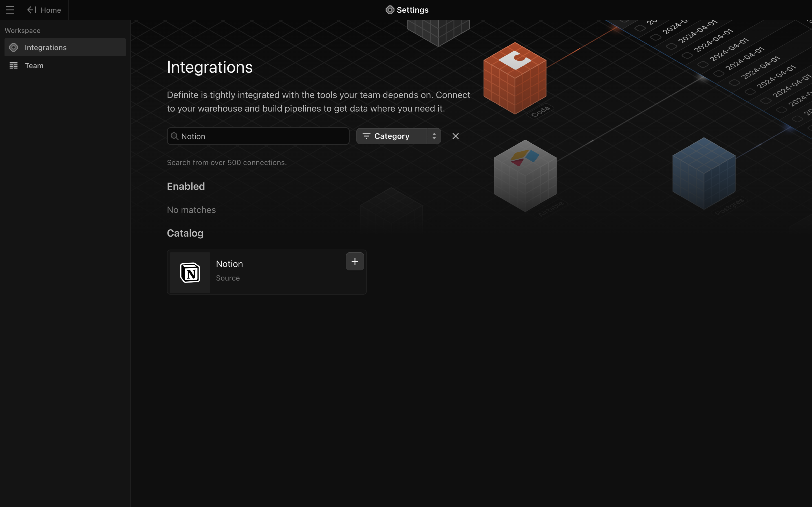Open the hamburger menu icon
The height and width of the screenshot is (507, 812).
pos(10,10)
